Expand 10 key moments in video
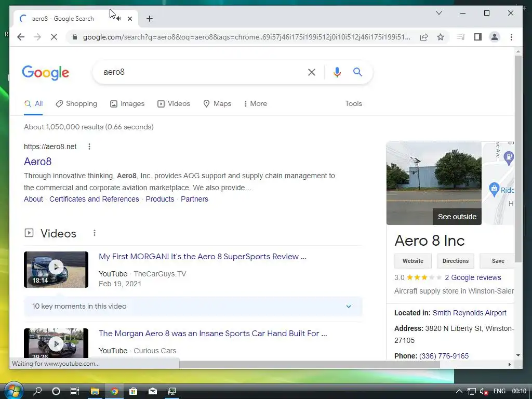The image size is (532, 399). [x=193, y=307]
